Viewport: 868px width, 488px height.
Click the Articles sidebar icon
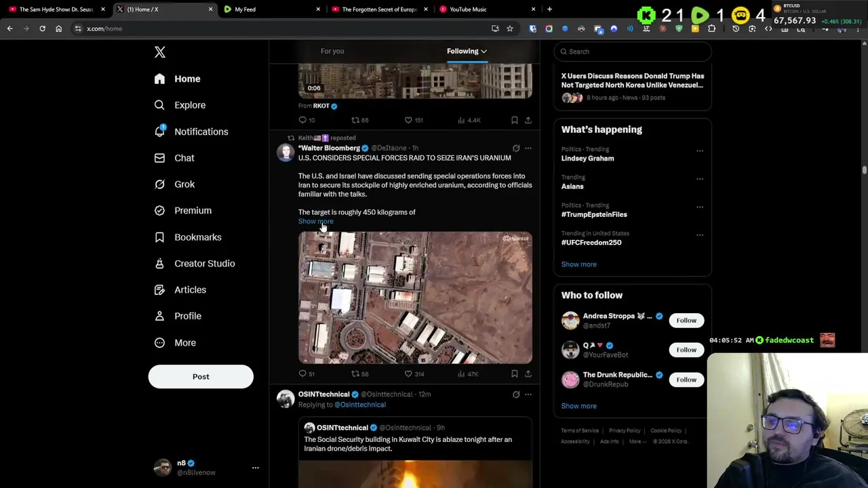pyautogui.click(x=159, y=290)
